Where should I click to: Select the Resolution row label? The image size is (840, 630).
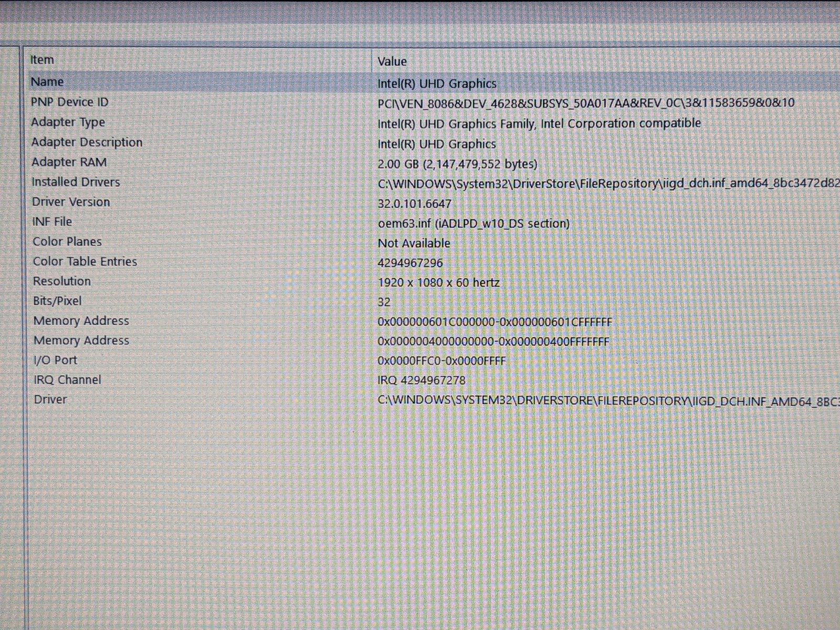61,281
